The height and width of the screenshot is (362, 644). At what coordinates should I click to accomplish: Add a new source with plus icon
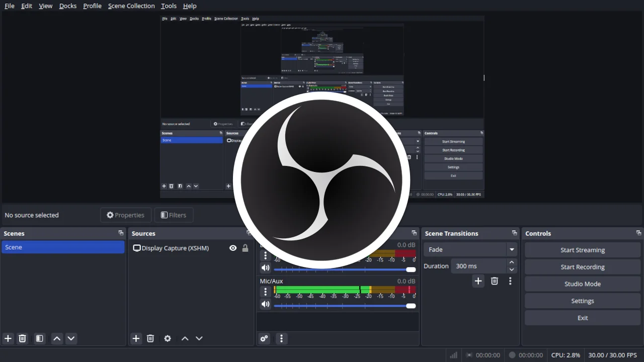[x=136, y=338]
